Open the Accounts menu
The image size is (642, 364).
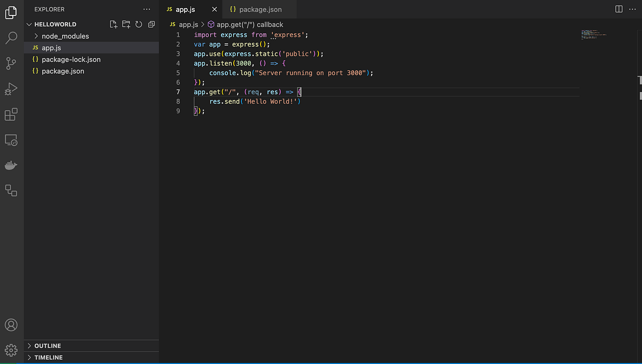11,324
